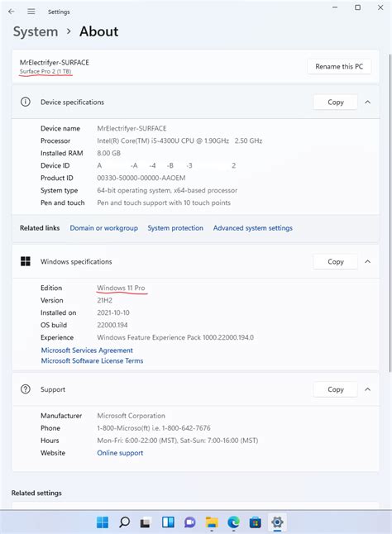Click the Product ID 00330-50000-00000-AAOEM
The width and height of the screenshot is (392, 534).
(x=141, y=178)
